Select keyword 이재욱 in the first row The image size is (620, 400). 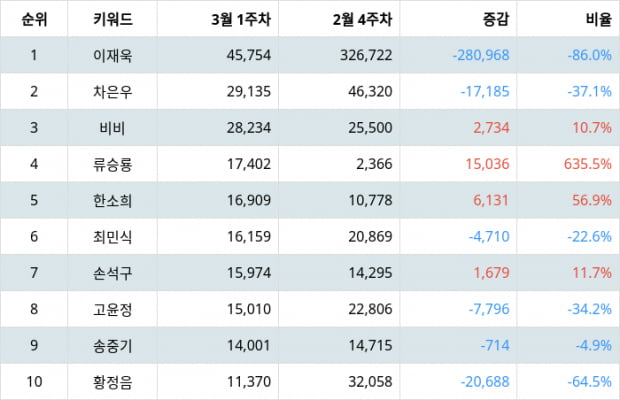113,55
